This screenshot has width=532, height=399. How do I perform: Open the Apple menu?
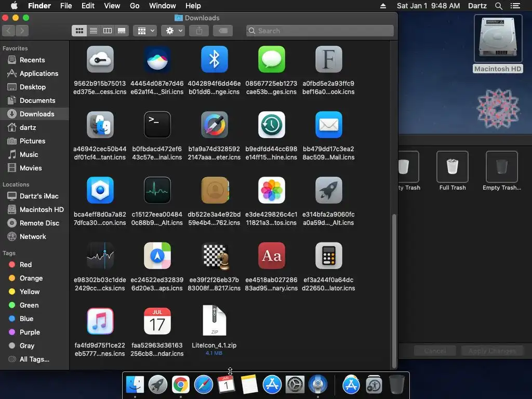click(14, 6)
